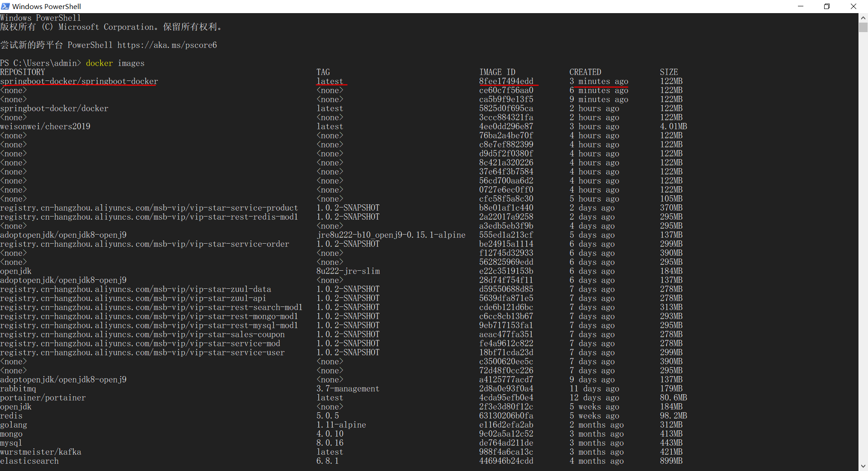Click the mongo repository name
This screenshot has height=471, width=868.
(11, 434)
